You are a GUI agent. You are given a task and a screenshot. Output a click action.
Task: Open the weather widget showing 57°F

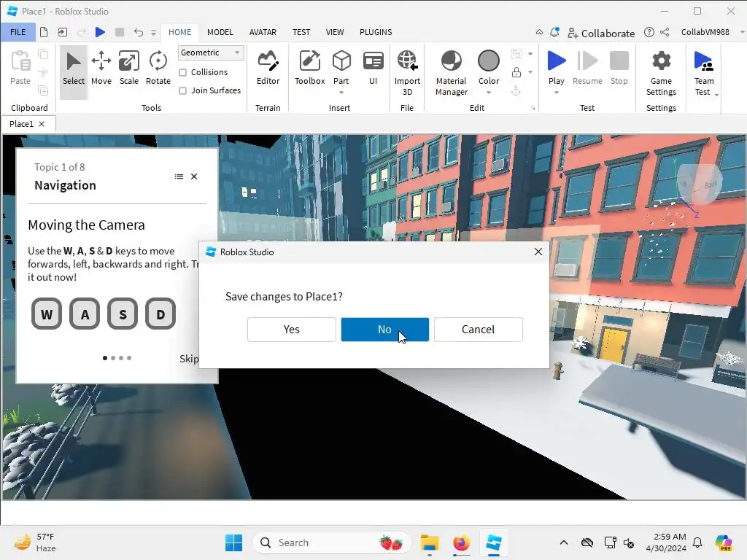pos(35,542)
